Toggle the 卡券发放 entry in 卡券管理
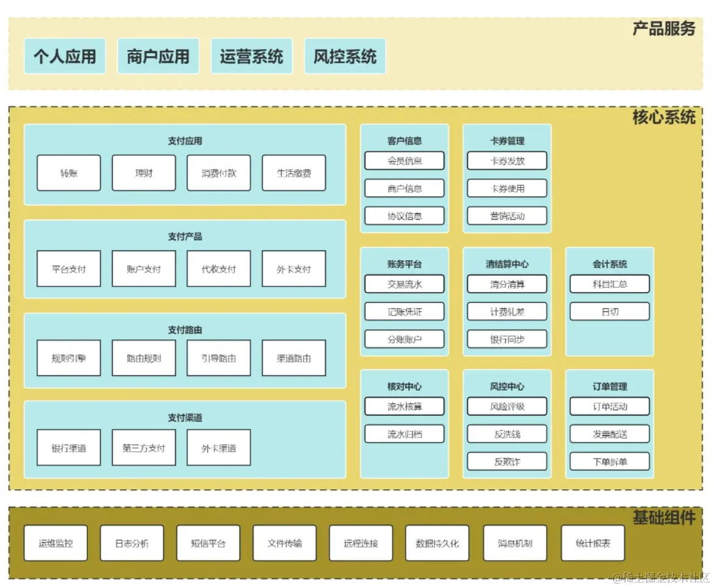Screen dimensions: 714x588 [507, 161]
